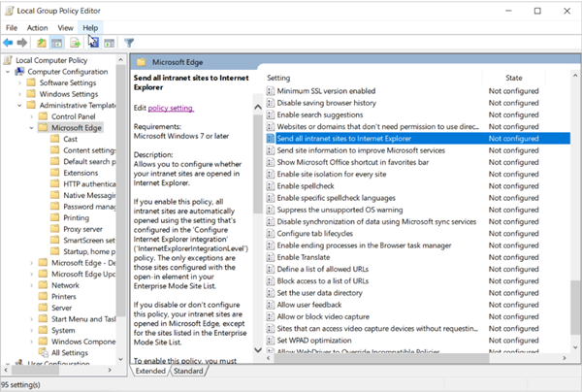Click the Proxy server folder icon
This screenshot has height=392, width=582.
tap(55, 229)
